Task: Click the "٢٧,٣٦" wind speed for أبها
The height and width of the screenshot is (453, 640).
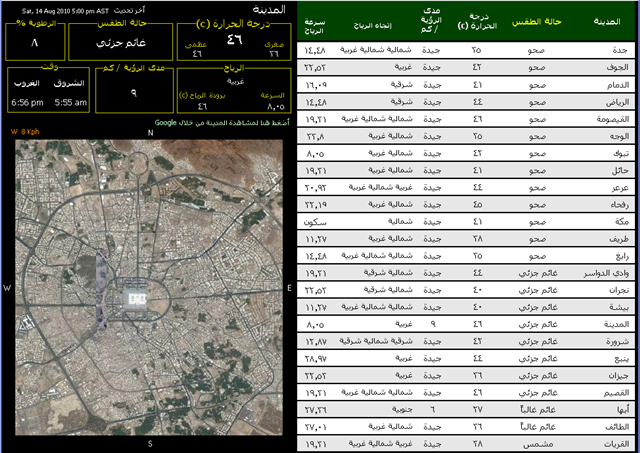Action: point(316,411)
